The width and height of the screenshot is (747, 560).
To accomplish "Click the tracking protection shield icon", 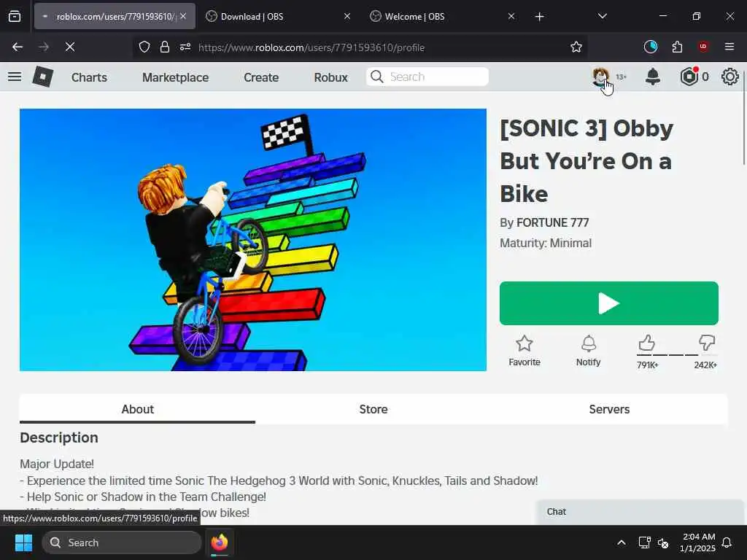I will [144, 47].
